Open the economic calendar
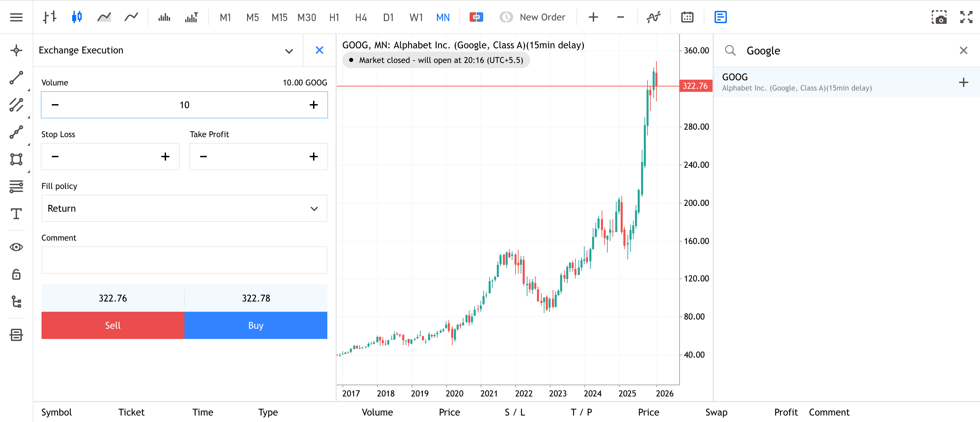This screenshot has height=422, width=980. pos(687,17)
